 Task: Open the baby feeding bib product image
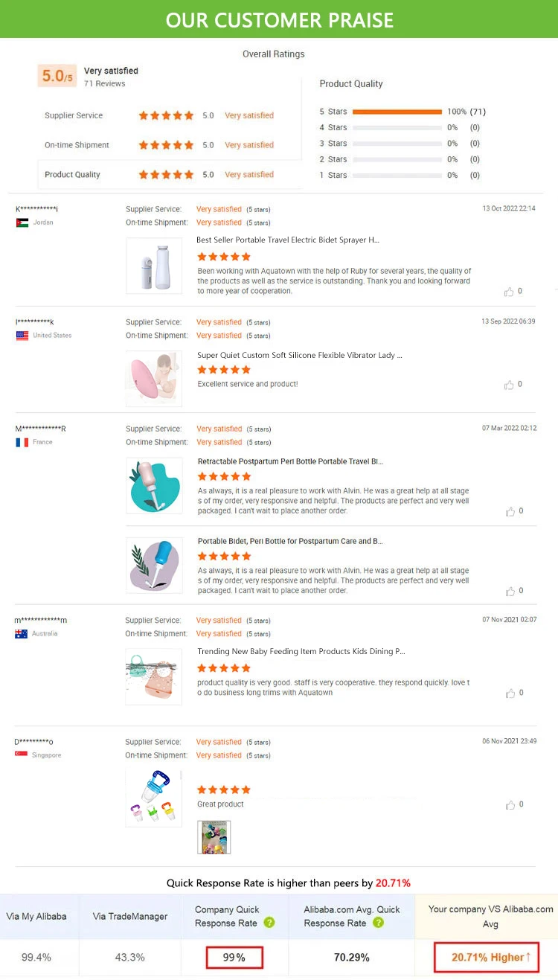tap(154, 676)
